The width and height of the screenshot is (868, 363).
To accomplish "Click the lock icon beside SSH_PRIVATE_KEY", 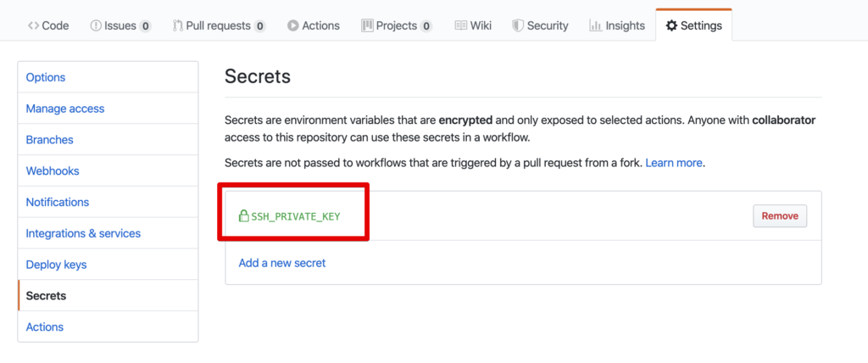I will coord(243,216).
